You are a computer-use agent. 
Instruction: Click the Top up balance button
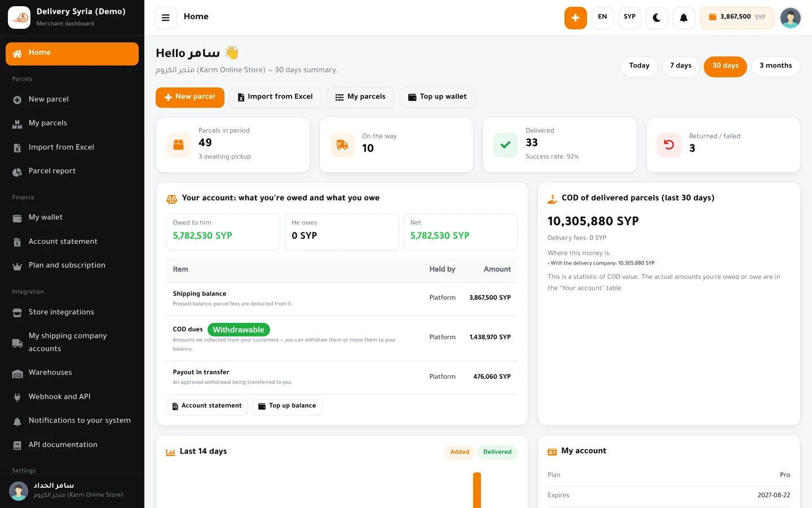coord(287,406)
